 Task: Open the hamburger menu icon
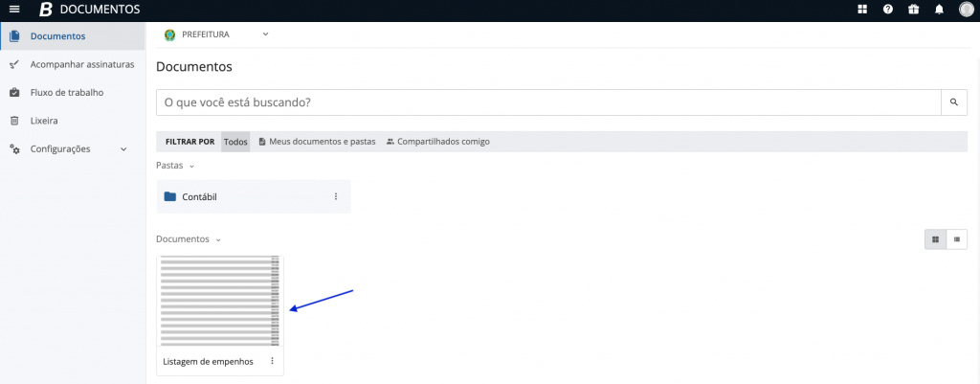(x=14, y=10)
